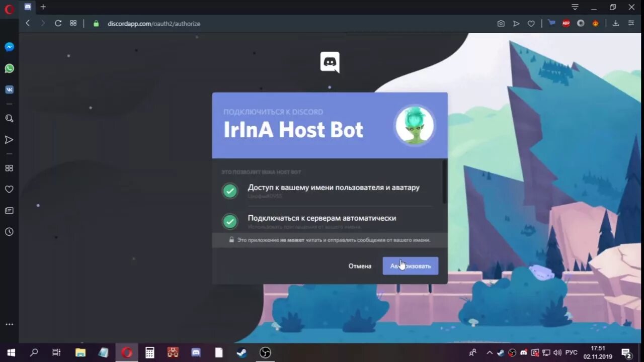Open My Flow from the sidebar

point(9,139)
